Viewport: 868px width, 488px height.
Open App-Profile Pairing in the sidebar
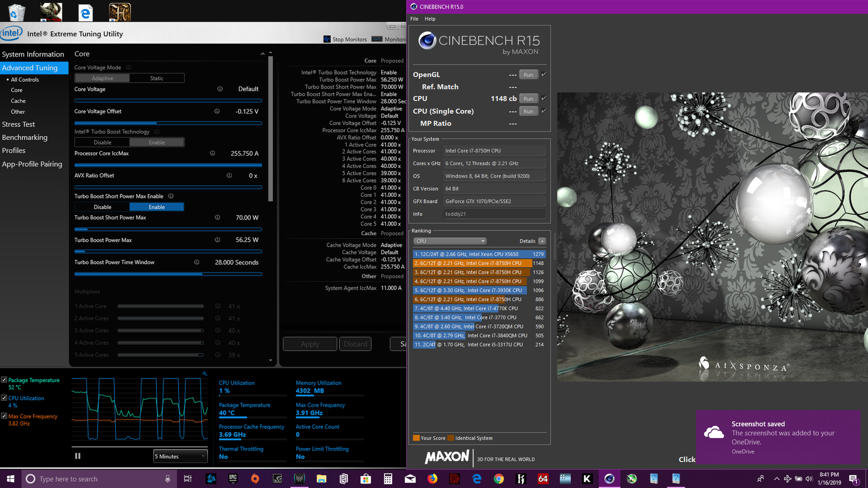[x=32, y=164]
